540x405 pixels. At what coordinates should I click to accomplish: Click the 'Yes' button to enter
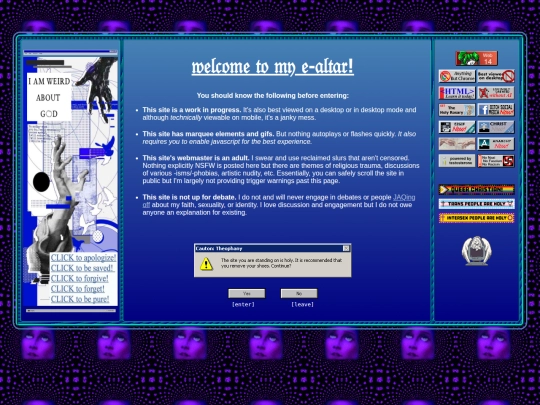[x=247, y=293]
